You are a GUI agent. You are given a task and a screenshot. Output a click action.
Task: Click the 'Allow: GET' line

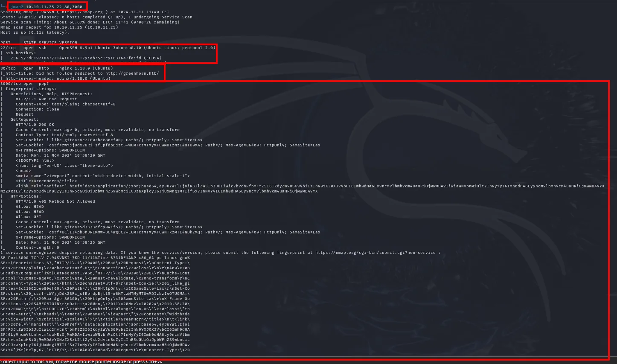point(29,217)
